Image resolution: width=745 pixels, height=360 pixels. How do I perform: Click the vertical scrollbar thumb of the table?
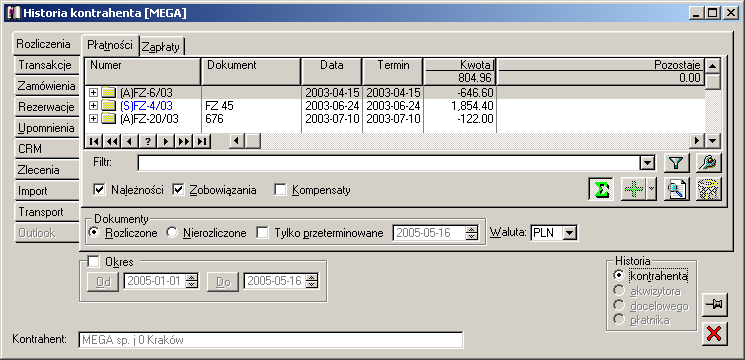pos(713,82)
